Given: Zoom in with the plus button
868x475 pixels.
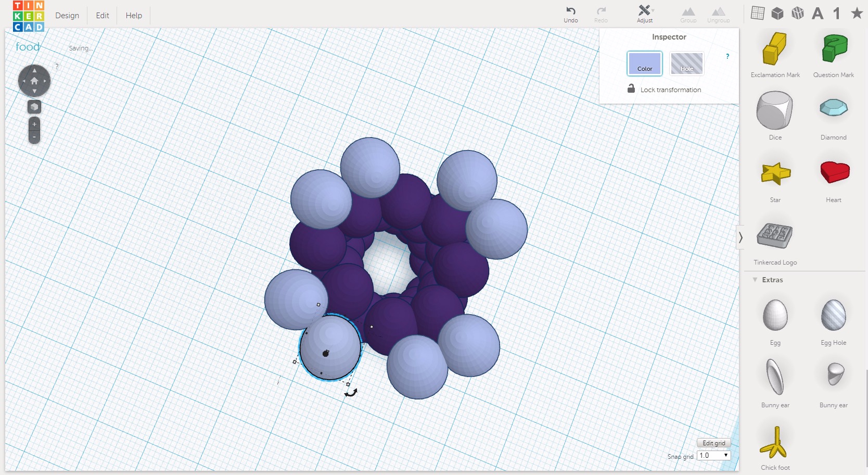Looking at the screenshot, I should coord(34,124).
